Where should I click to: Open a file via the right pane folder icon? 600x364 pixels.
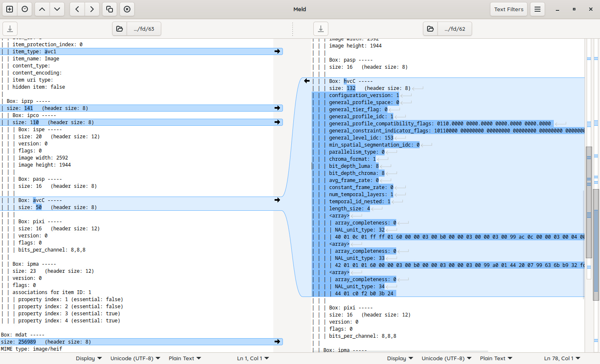coord(430,29)
